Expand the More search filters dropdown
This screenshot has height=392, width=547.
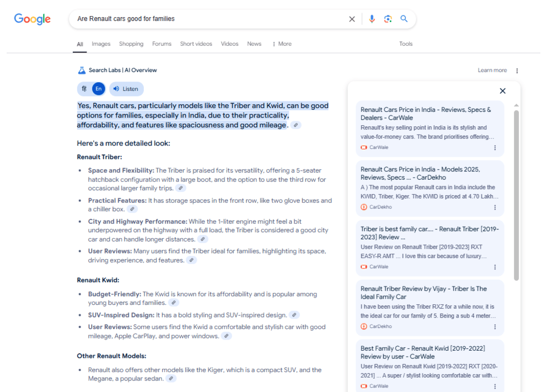click(x=282, y=44)
